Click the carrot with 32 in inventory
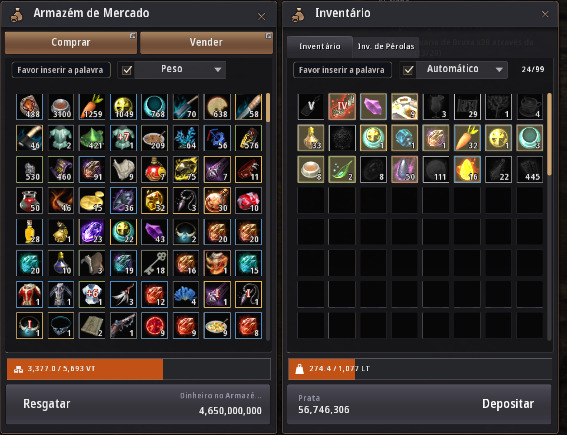Viewport: 567px width, 435px height. click(467, 138)
